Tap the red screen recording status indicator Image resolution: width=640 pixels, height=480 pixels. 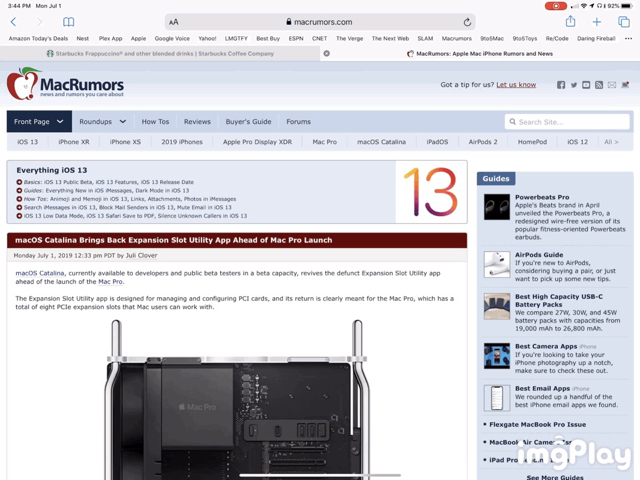point(556,6)
